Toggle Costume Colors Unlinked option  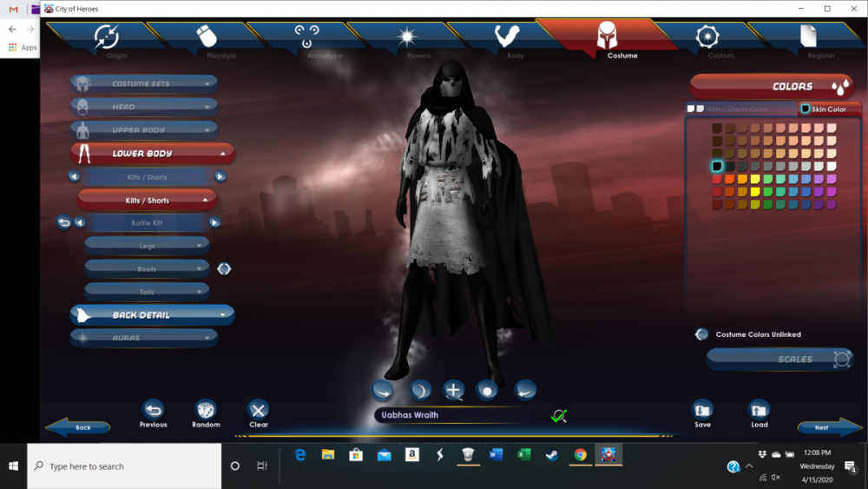pos(702,334)
